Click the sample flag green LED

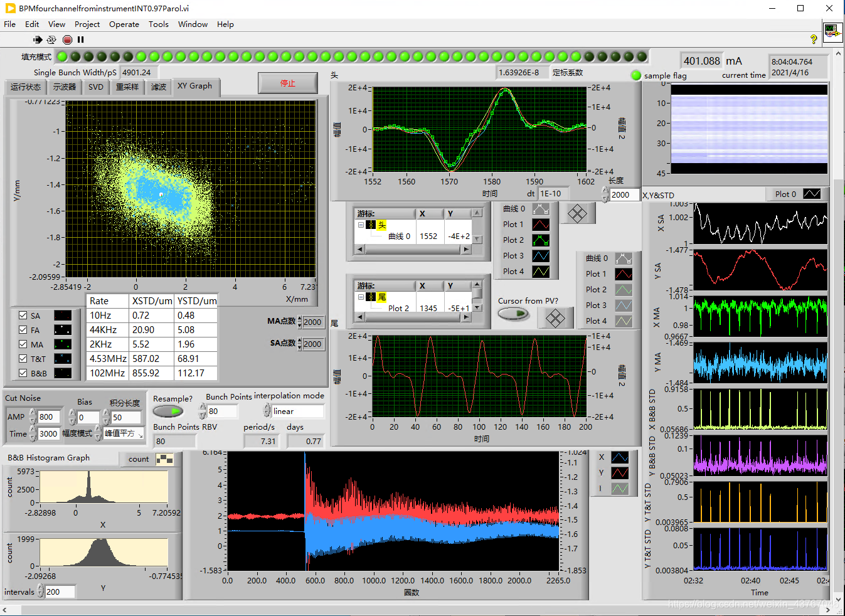(636, 75)
